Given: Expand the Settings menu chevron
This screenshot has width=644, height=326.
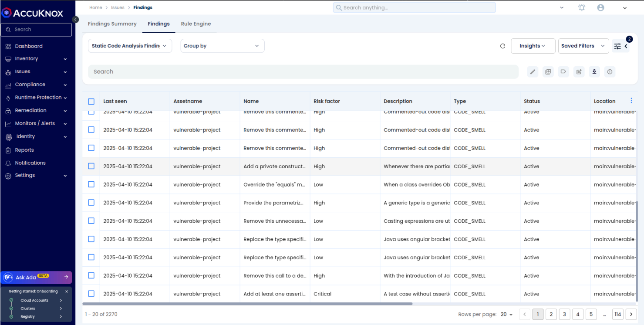Looking at the screenshot, I should tap(65, 176).
